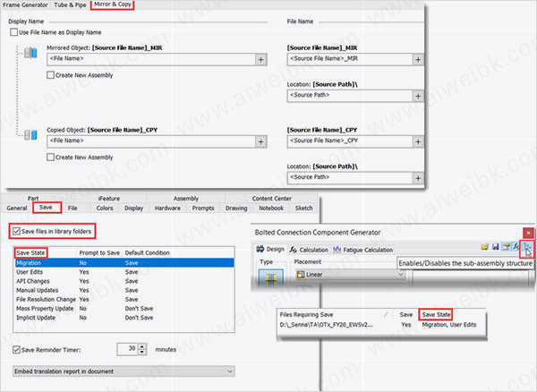Enable Use File Name as Display Name
The height and width of the screenshot is (392, 537).
[x=14, y=32]
